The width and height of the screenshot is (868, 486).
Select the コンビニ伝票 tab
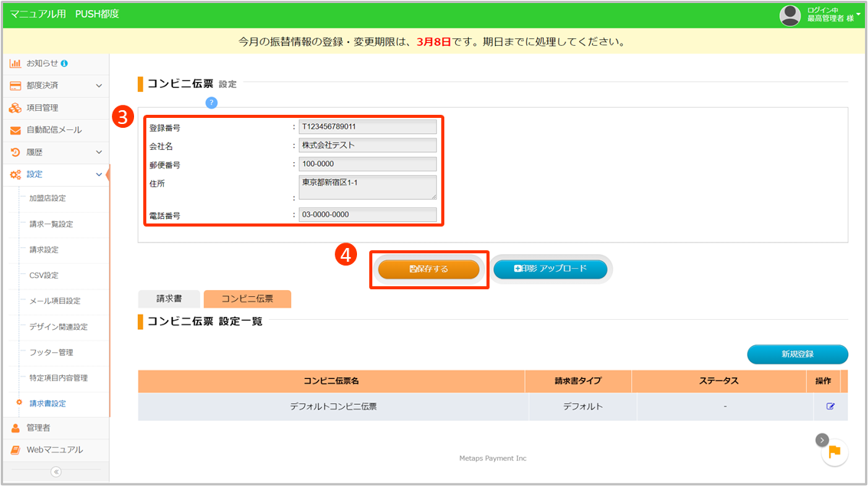(x=247, y=299)
